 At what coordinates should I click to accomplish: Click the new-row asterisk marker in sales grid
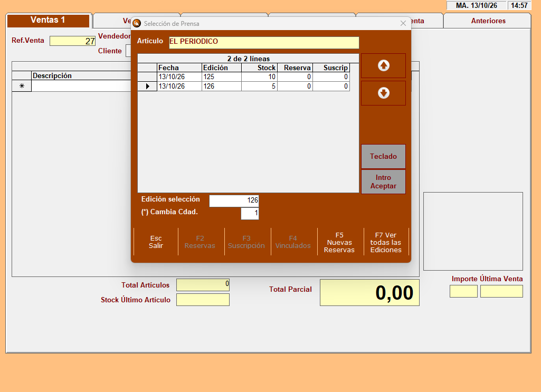pos(22,86)
